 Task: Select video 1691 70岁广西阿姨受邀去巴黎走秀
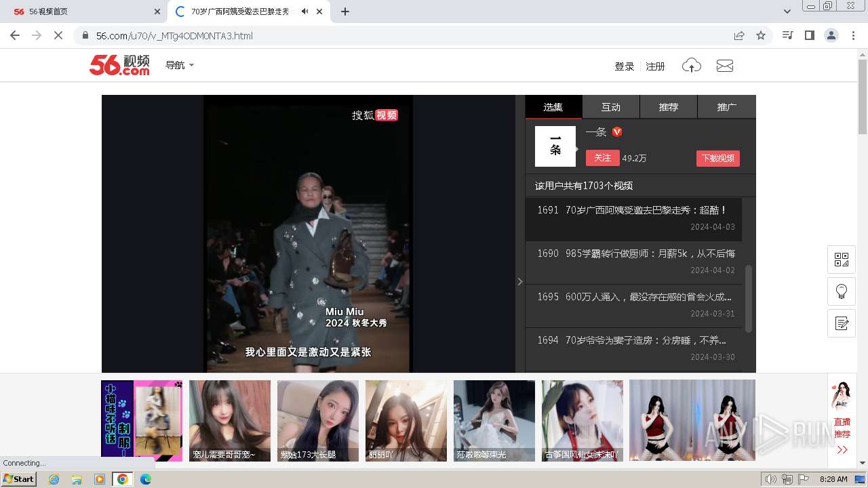coord(633,219)
